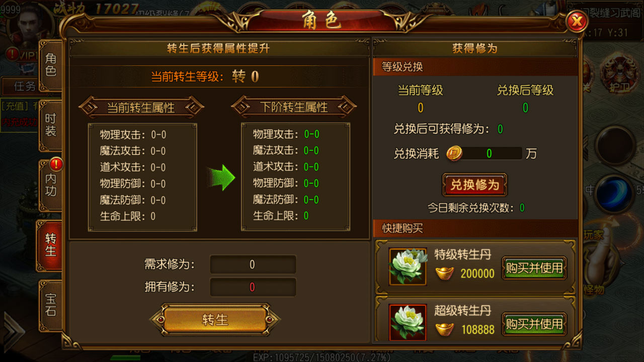Click the 需求修为 value field
Screen dimensions: 644x362
pos(253,264)
